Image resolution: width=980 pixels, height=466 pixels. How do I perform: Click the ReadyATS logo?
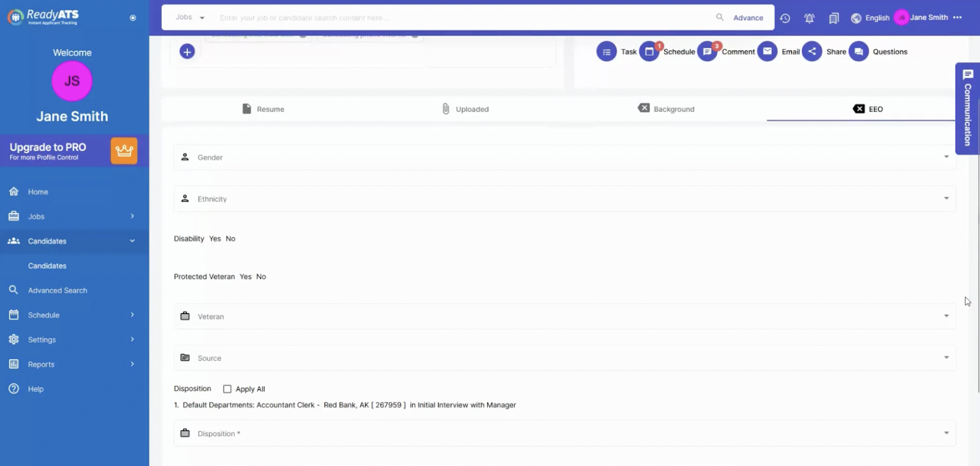click(43, 17)
